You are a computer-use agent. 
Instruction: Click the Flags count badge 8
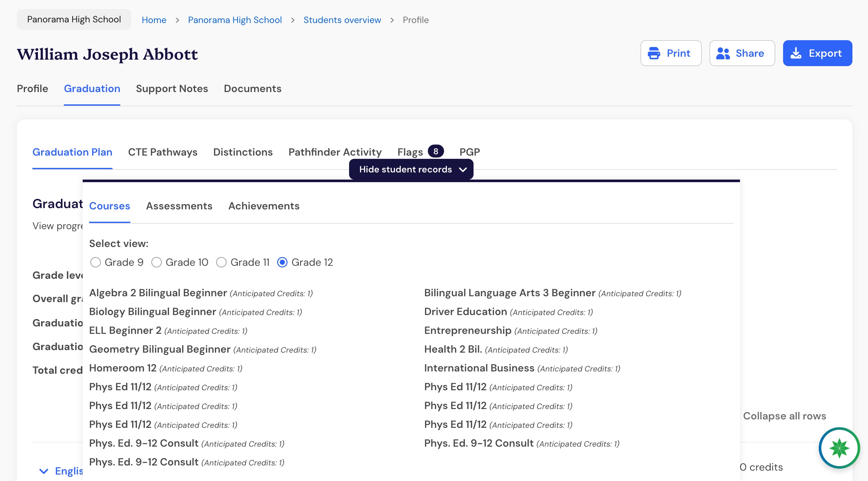click(436, 151)
